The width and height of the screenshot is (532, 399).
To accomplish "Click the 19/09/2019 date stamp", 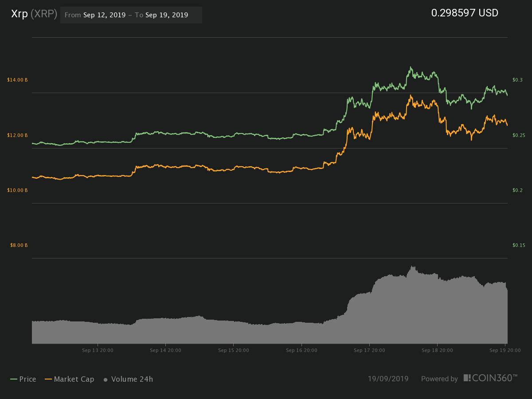I will point(388,379).
